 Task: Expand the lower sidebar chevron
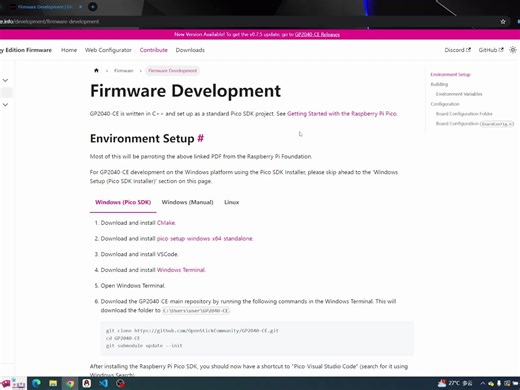pos(5,105)
